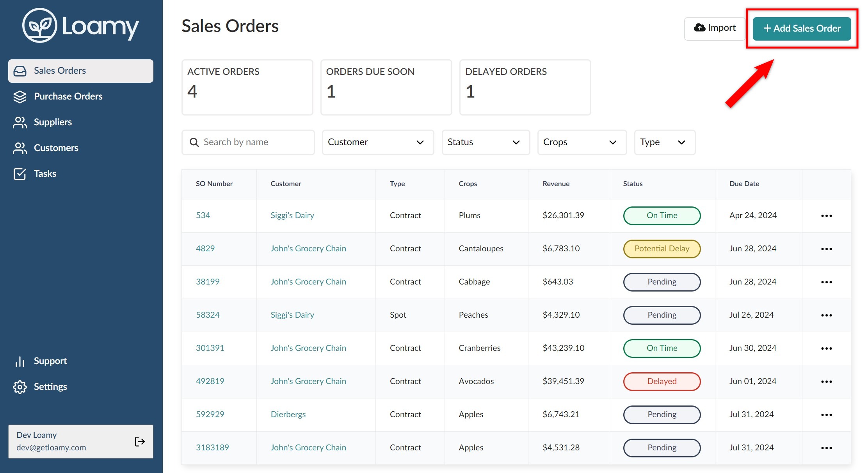Click On Time badge for order 534
Image resolution: width=868 pixels, height=473 pixels.
click(662, 216)
